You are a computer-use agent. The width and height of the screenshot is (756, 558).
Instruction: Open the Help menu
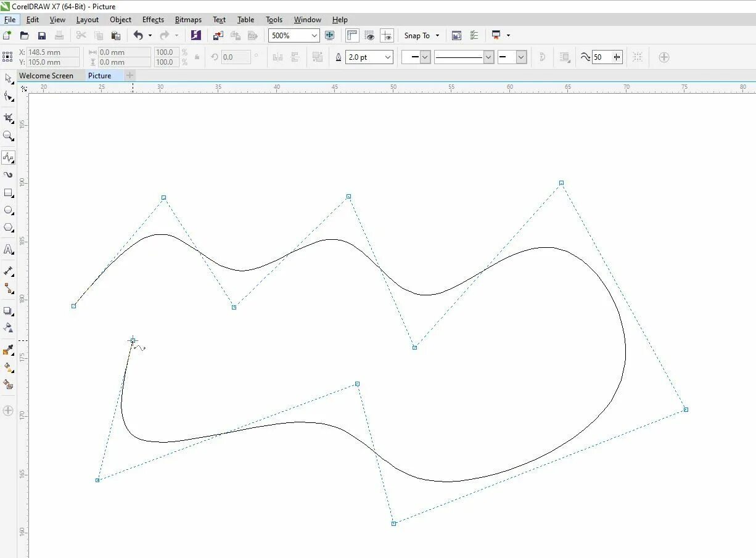coord(340,20)
